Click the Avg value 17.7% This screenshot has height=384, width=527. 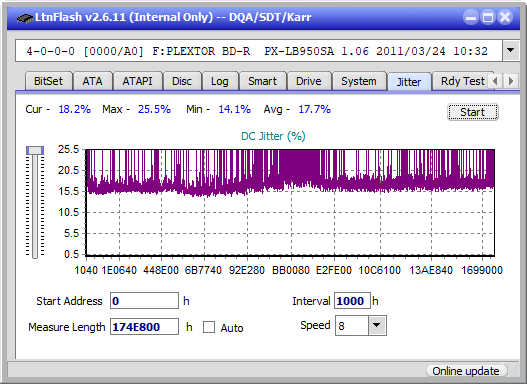click(315, 109)
